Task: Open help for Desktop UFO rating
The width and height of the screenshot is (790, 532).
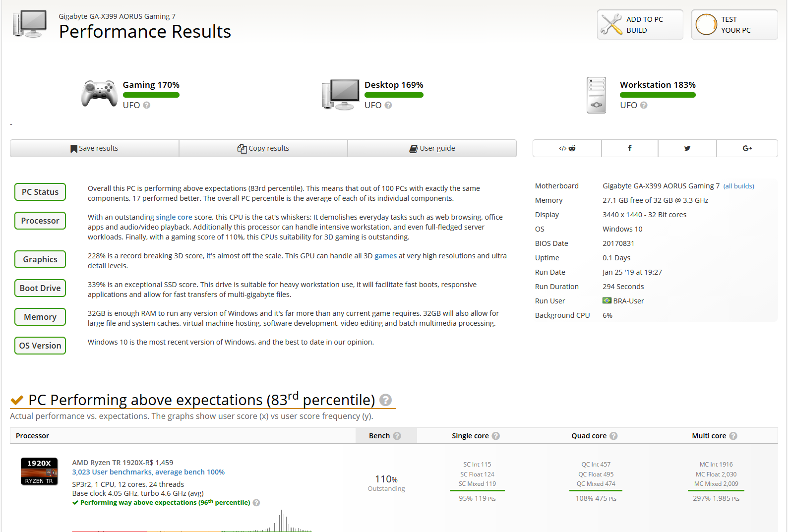Action: (x=388, y=105)
